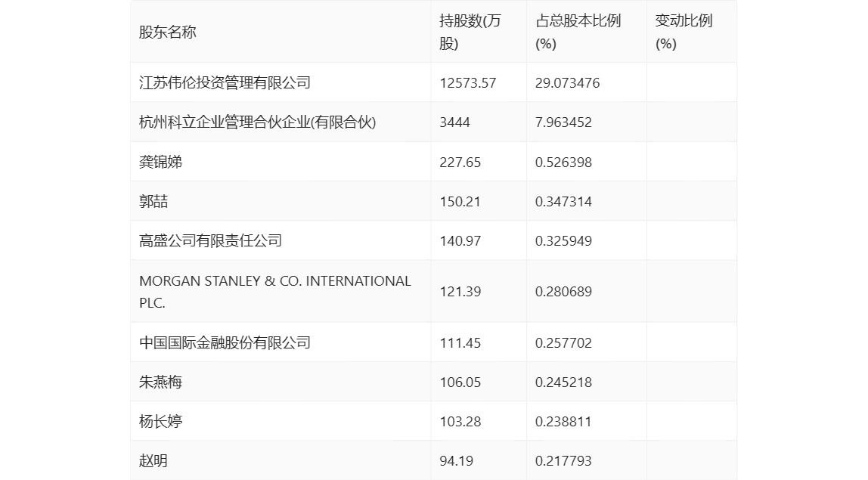Select the holding value 150.21
The image size is (868, 480).
coord(460,202)
